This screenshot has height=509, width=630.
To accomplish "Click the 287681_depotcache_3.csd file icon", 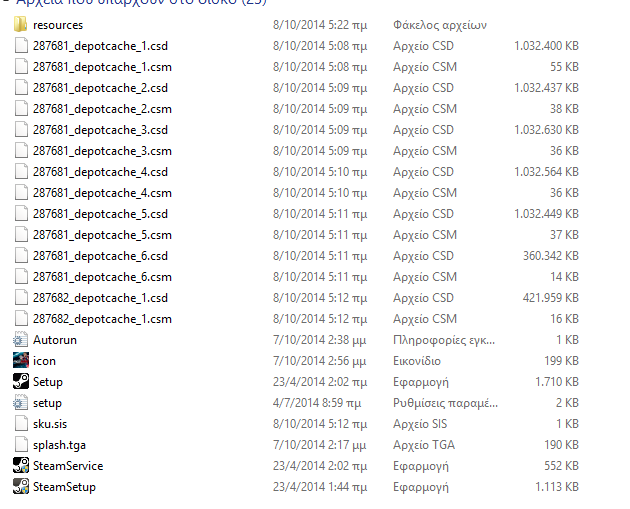I will click(21, 129).
